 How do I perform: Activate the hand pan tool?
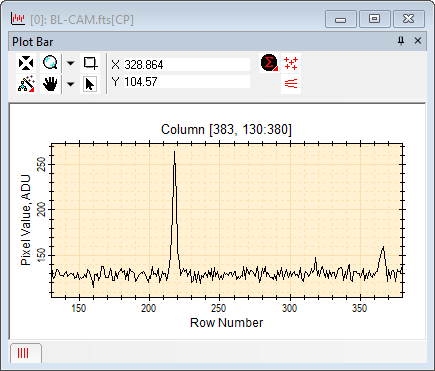pos(50,84)
